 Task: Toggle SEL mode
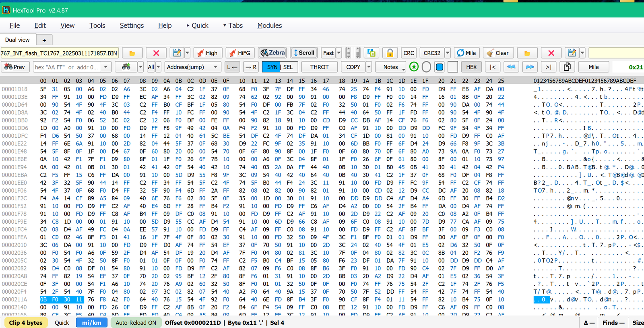tap(289, 67)
